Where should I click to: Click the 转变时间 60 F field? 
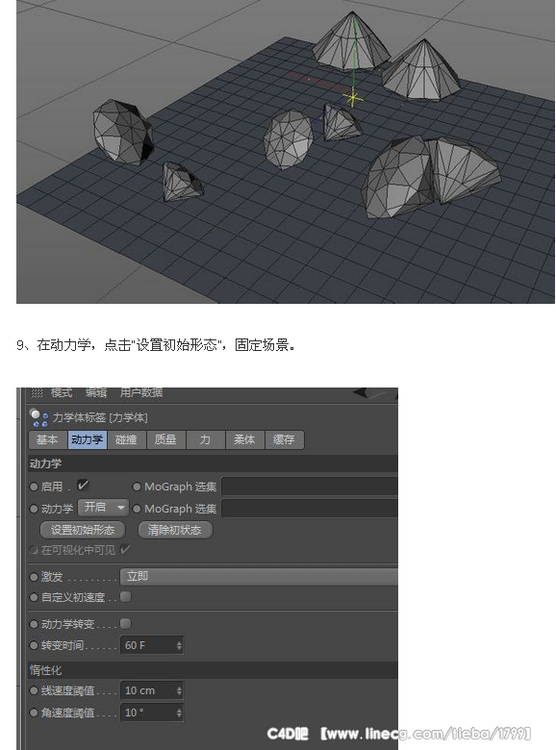point(152,645)
